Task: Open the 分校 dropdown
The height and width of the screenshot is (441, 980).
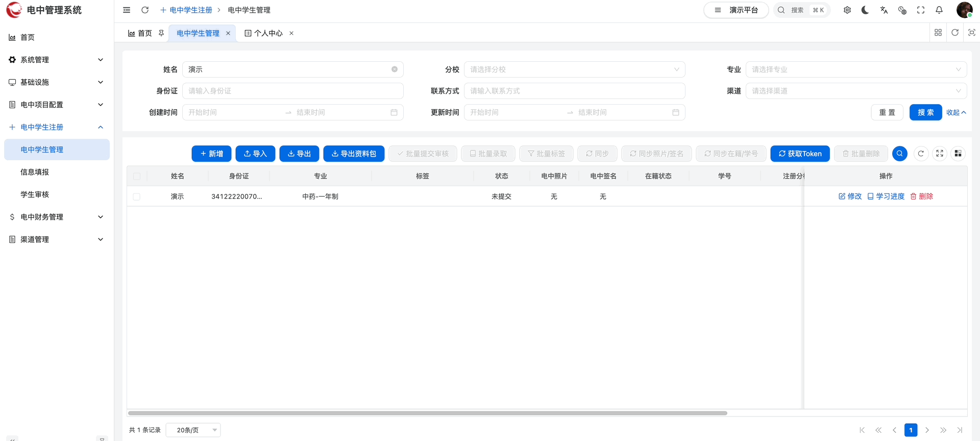Action: (574, 69)
